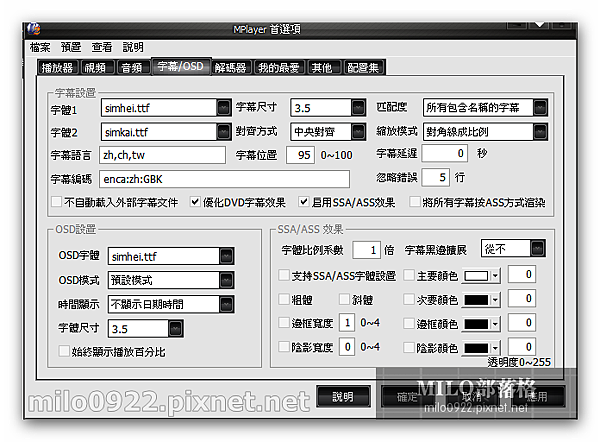Image resolution: width=600 pixels, height=442 pixels.
Task: Switch to the 配置集 tab
Action: coord(364,68)
